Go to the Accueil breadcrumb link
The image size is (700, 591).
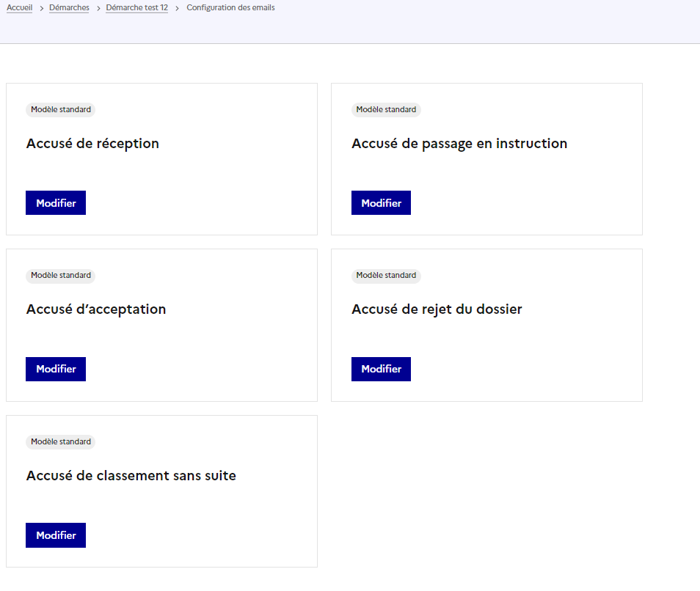(x=19, y=8)
